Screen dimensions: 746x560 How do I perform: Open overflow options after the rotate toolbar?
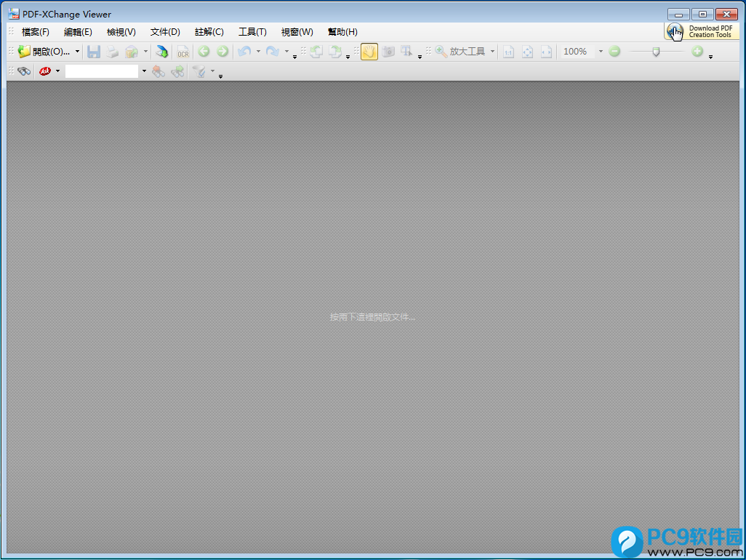point(348,57)
